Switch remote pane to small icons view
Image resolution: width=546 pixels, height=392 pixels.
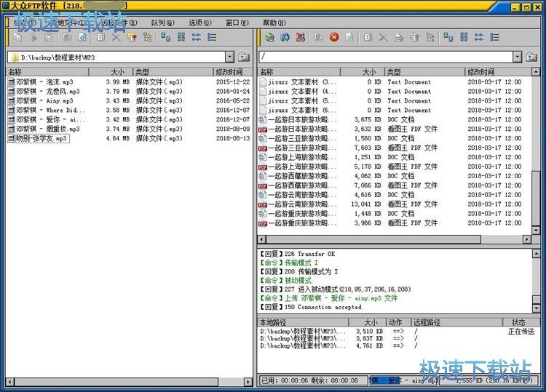tap(464, 37)
